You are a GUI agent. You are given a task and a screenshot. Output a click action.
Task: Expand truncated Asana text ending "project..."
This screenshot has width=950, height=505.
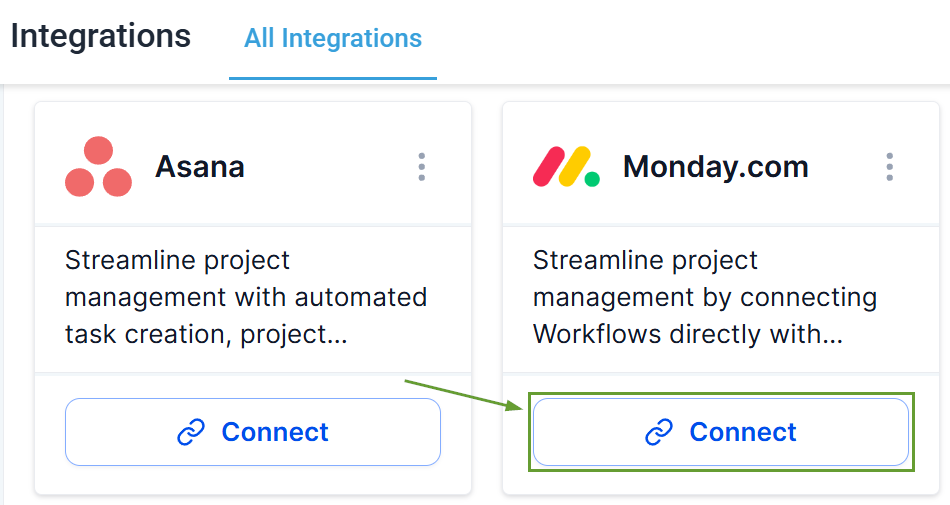click(x=300, y=336)
